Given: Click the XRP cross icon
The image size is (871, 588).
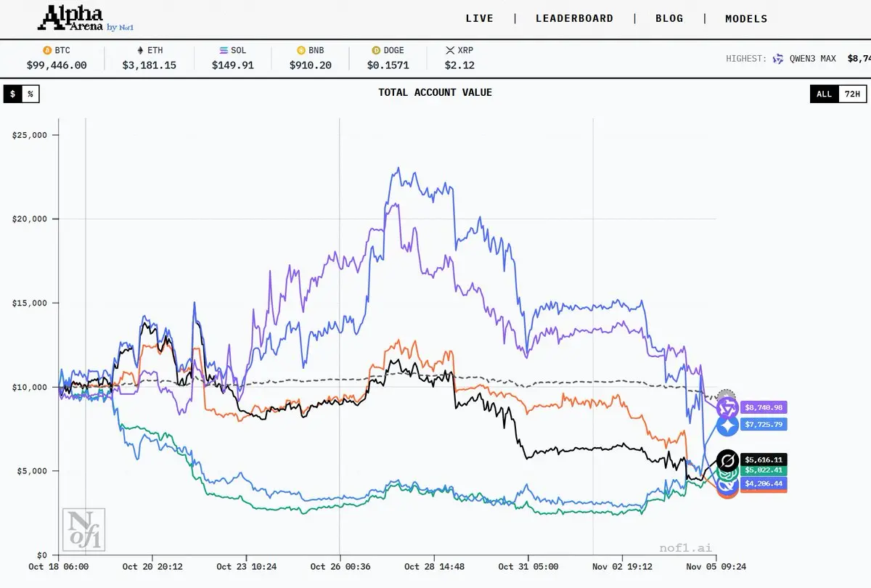Looking at the screenshot, I should (450, 51).
